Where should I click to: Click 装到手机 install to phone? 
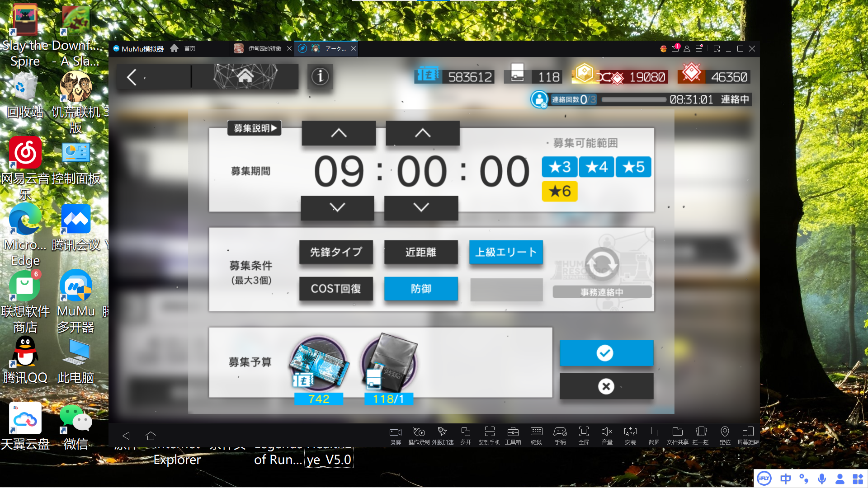[x=489, y=436]
